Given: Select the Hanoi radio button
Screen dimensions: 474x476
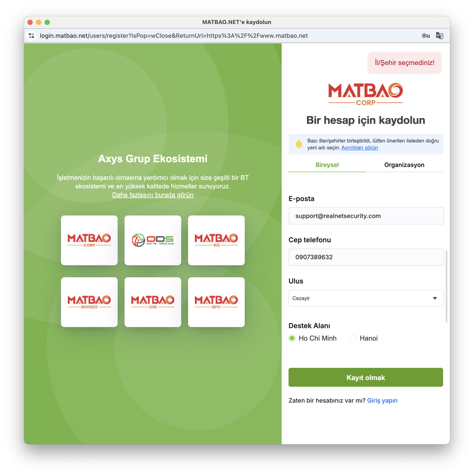Looking at the screenshot, I should tap(353, 338).
